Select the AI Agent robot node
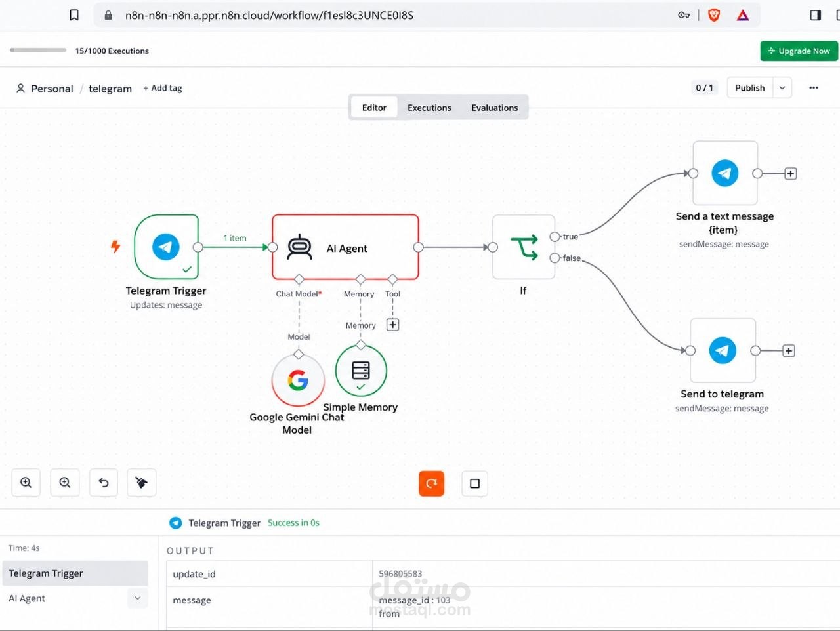This screenshot has width=840, height=631. point(345,247)
